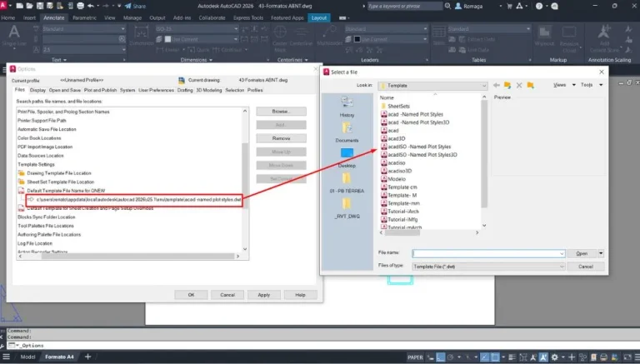640x364 pixels.
Task: Click the Save icon in quick access toolbar
Action: [40, 6]
